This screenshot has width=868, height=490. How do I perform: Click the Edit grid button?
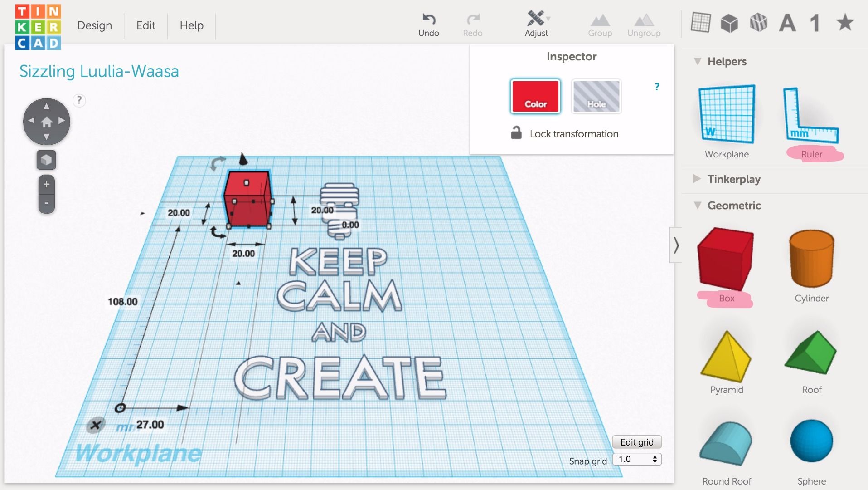click(x=636, y=441)
